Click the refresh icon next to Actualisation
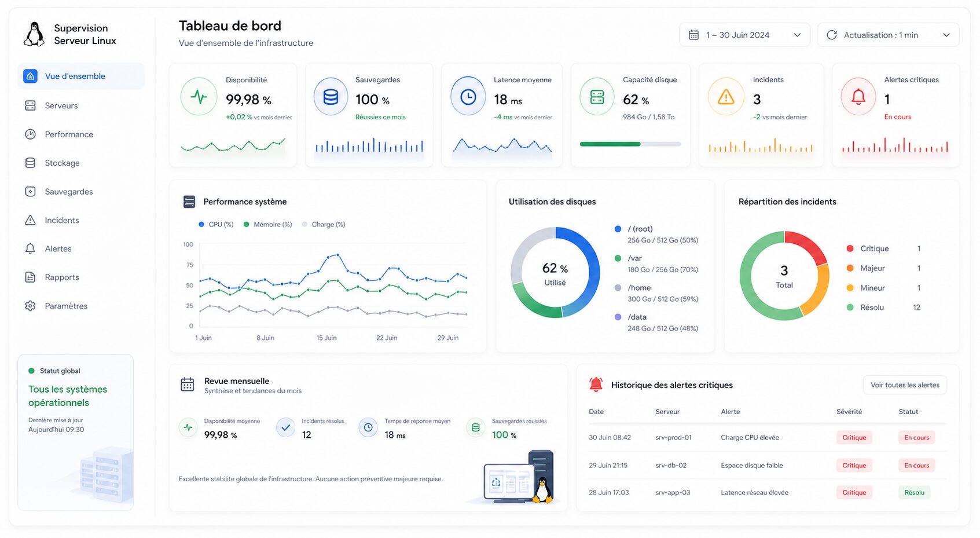Screen dimensions: 980x538 (x=832, y=35)
